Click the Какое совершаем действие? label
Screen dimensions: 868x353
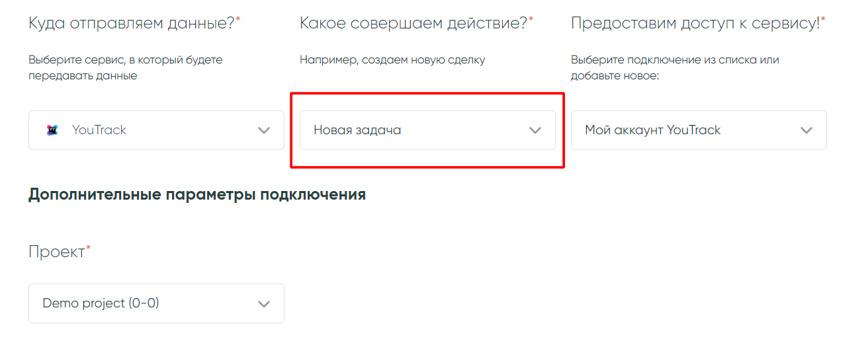tap(413, 23)
